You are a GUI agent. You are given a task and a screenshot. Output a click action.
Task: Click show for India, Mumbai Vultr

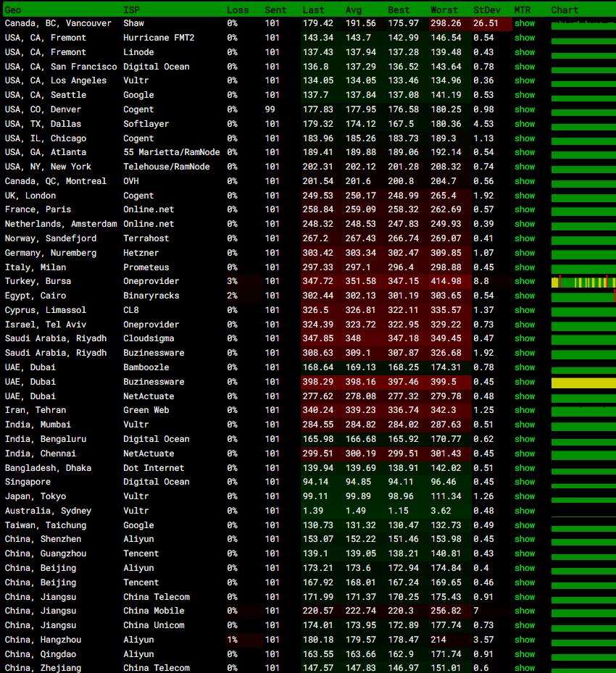(x=525, y=425)
